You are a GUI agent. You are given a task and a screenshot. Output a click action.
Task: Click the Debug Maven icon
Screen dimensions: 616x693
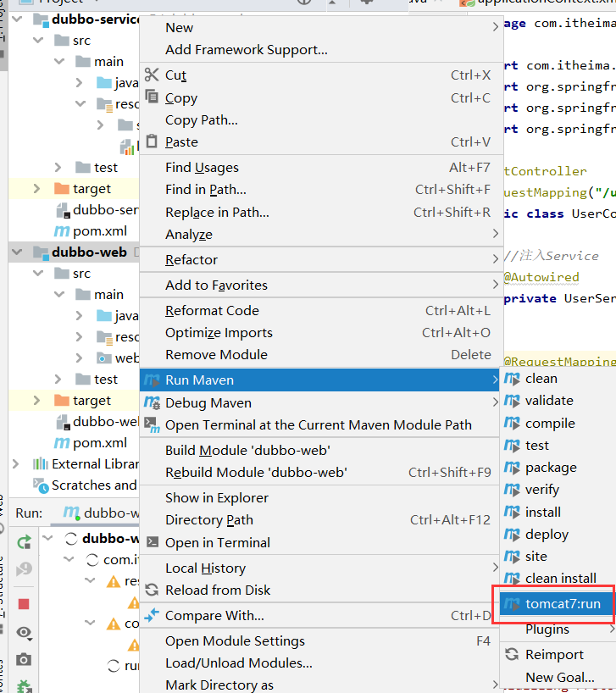(152, 402)
